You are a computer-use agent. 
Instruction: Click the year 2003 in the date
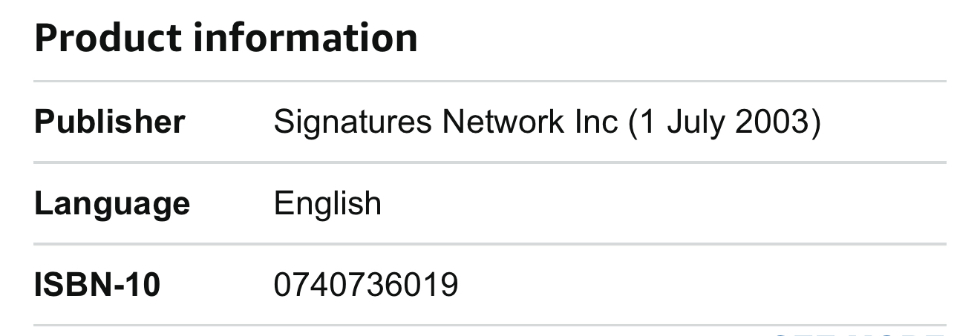pos(772,122)
